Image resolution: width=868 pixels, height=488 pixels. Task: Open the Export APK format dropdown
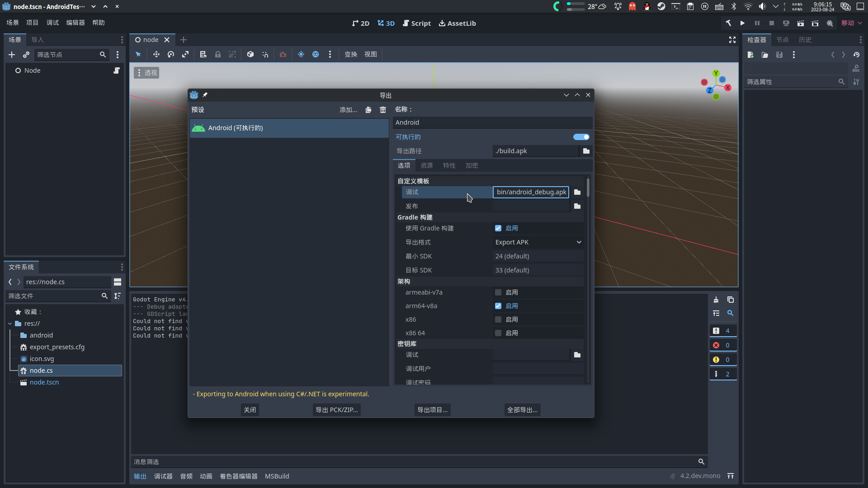pos(538,242)
